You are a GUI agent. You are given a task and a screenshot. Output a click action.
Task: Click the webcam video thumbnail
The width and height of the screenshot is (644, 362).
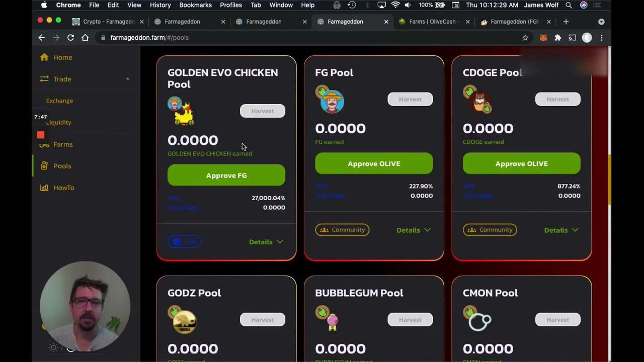(85, 306)
